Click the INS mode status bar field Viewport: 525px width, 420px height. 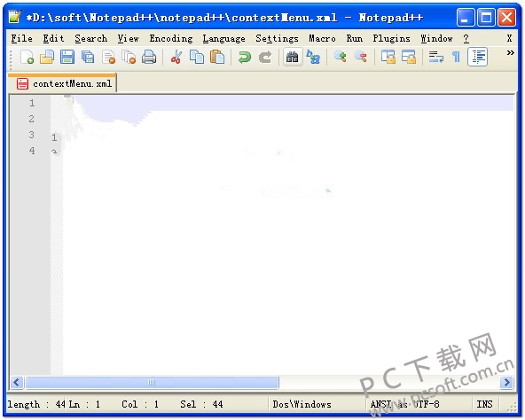pos(485,404)
